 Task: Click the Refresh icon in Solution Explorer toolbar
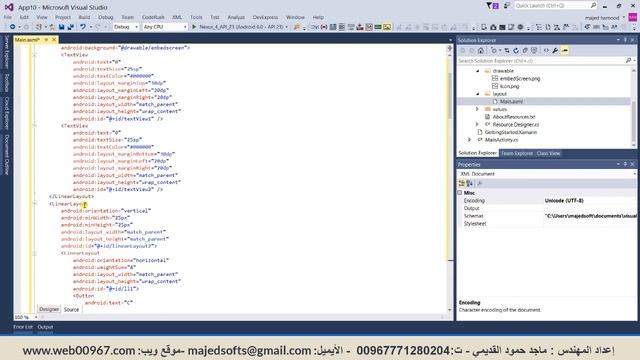tap(516, 51)
